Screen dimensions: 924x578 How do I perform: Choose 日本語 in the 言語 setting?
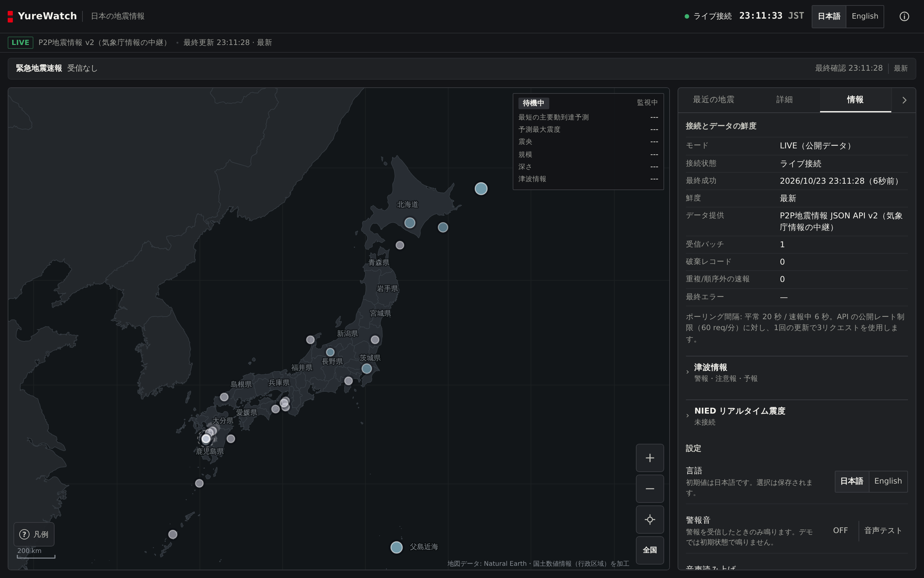point(852,481)
